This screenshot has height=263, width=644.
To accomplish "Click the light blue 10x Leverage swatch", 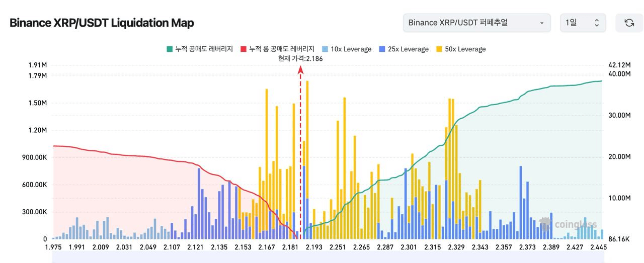I will 325,49.
